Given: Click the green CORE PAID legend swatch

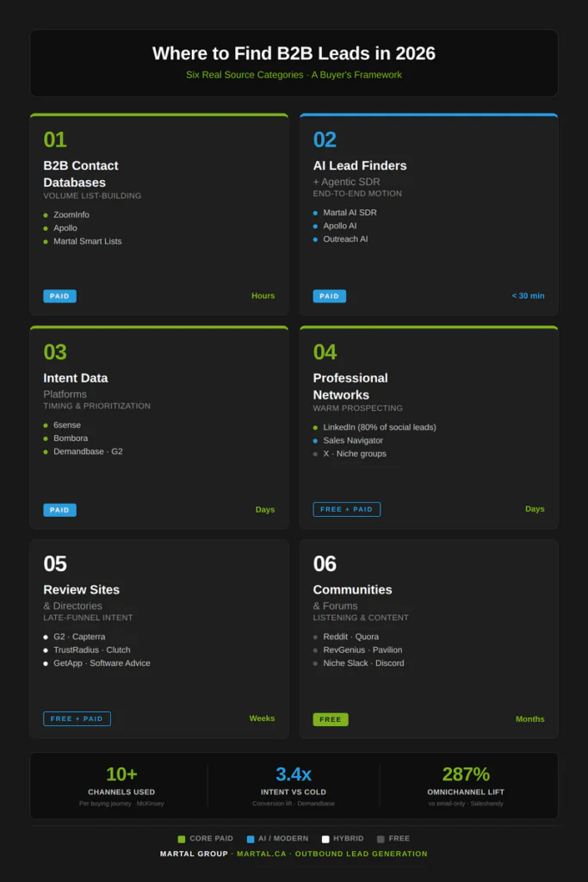Looking at the screenshot, I should (182, 839).
